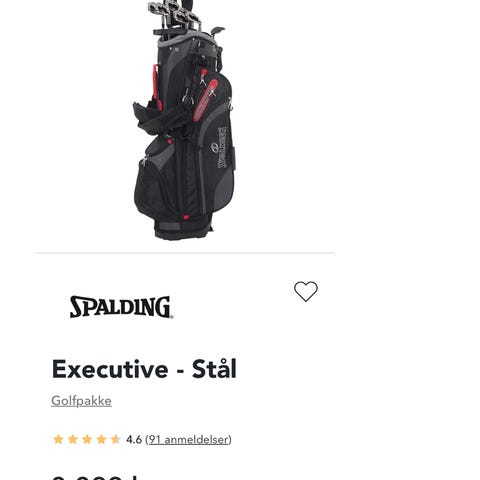480x480 pixels.
Task: Click the first rating star
Action: pyautogui.click(x=58, y=439)
